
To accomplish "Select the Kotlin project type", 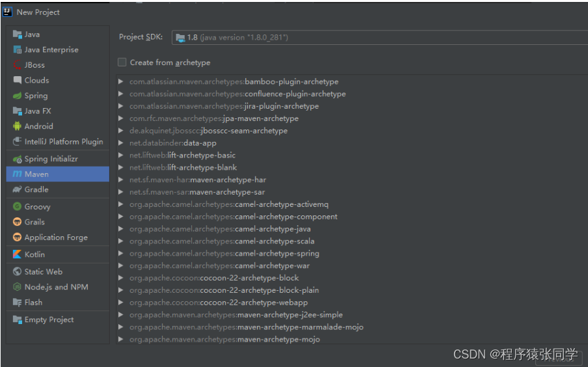I will point(58,254).
